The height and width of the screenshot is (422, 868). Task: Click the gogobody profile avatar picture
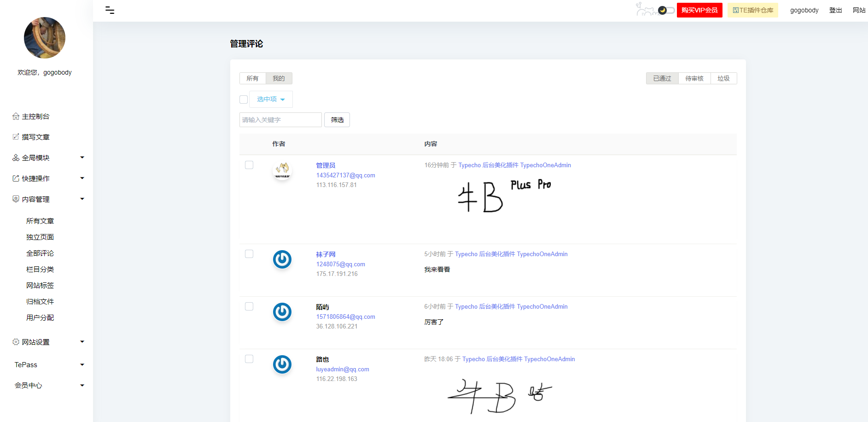(45, 38)
